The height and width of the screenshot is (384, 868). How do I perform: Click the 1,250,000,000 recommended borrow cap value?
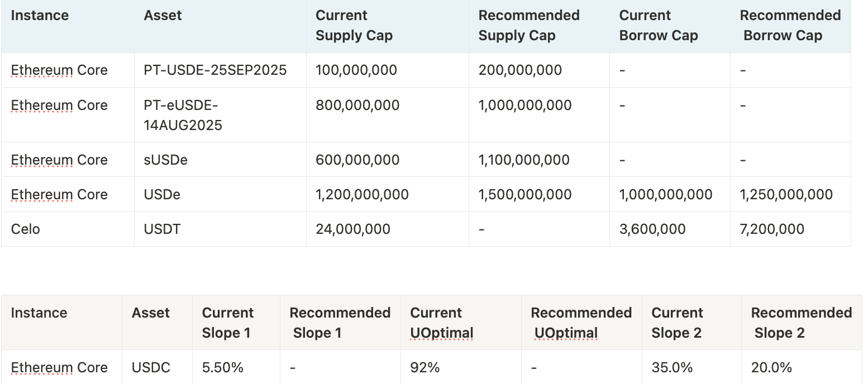tap(786, 195)
